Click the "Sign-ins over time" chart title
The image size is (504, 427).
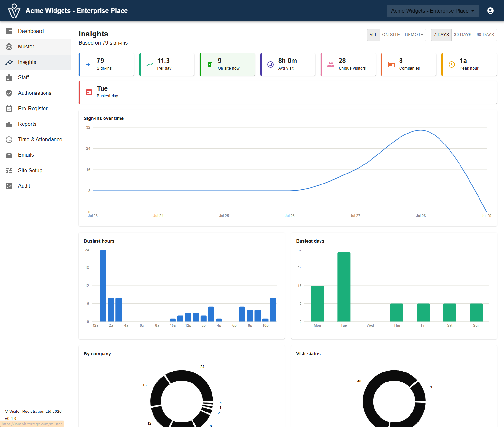[x=104, y=118]
